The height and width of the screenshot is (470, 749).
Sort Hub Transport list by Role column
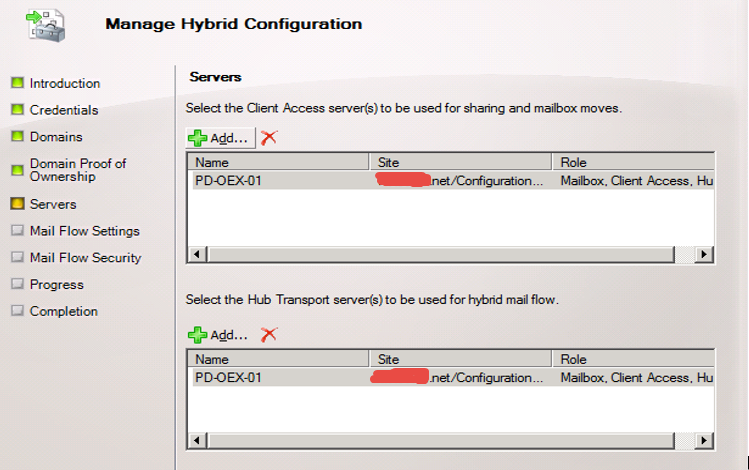pyautogui.click(x=633, y=359)
